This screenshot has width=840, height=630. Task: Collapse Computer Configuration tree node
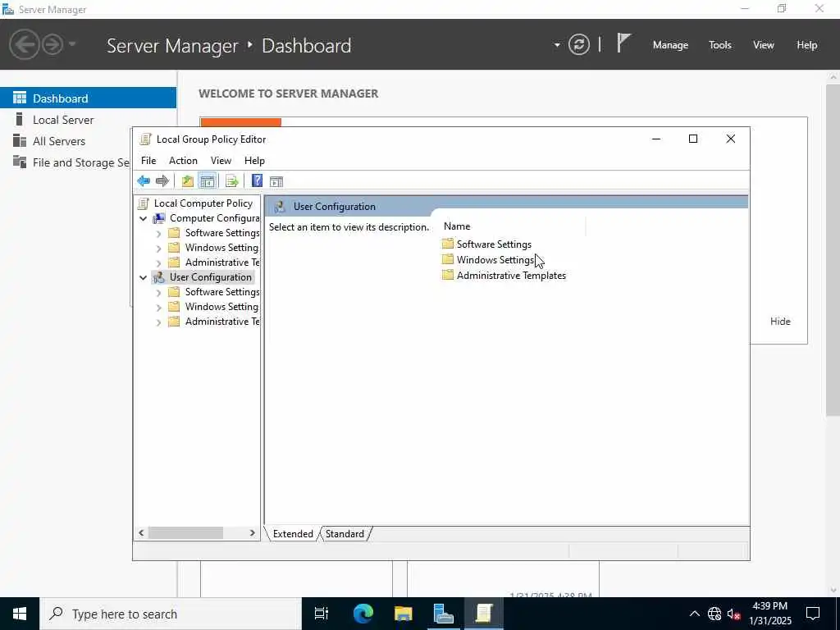(x=143, y=218)
